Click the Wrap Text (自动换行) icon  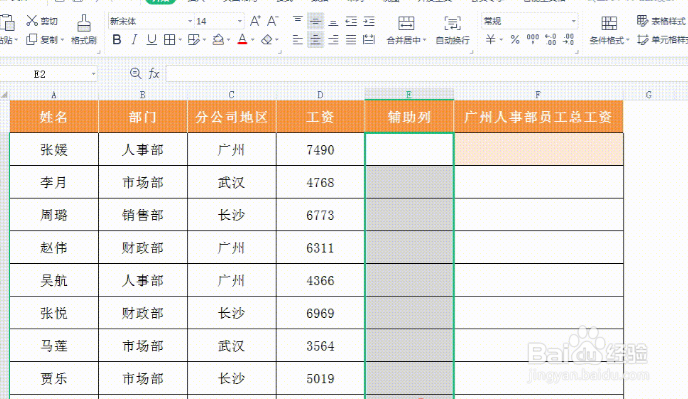pos(452,23)
